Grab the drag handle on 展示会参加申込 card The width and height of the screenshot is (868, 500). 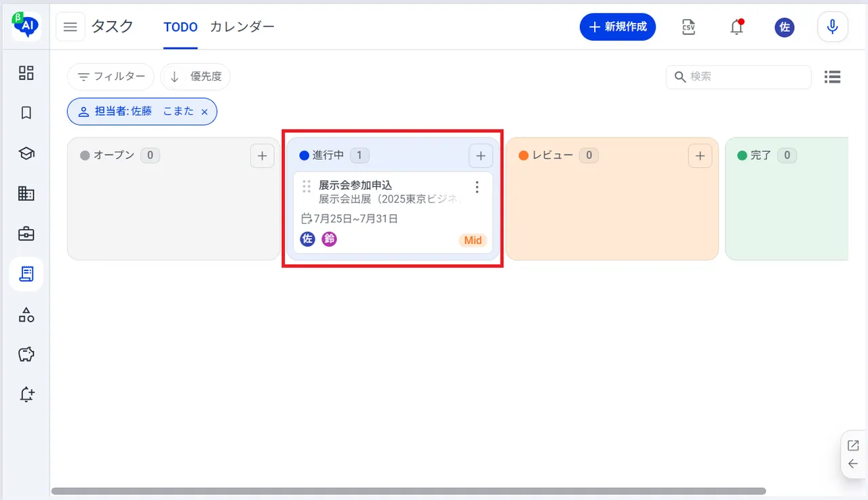pos(307,186)
